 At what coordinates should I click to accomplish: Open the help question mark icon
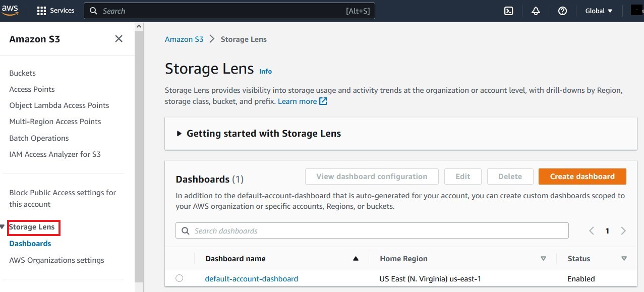[x=563, y=11]
